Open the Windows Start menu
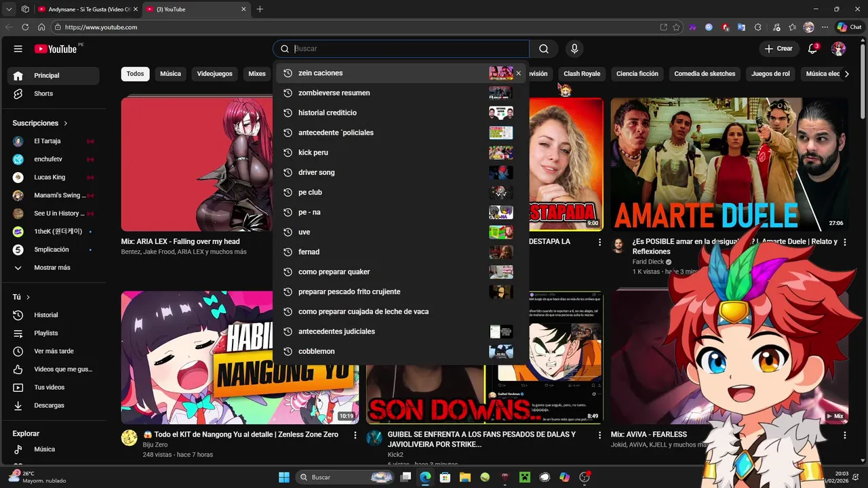868x488 pixels. 284,477
